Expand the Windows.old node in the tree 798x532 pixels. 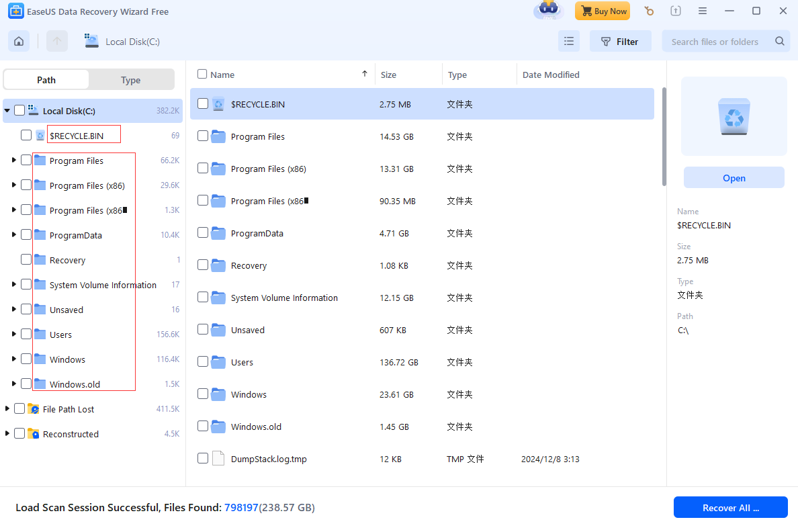[x=13, y=384]
